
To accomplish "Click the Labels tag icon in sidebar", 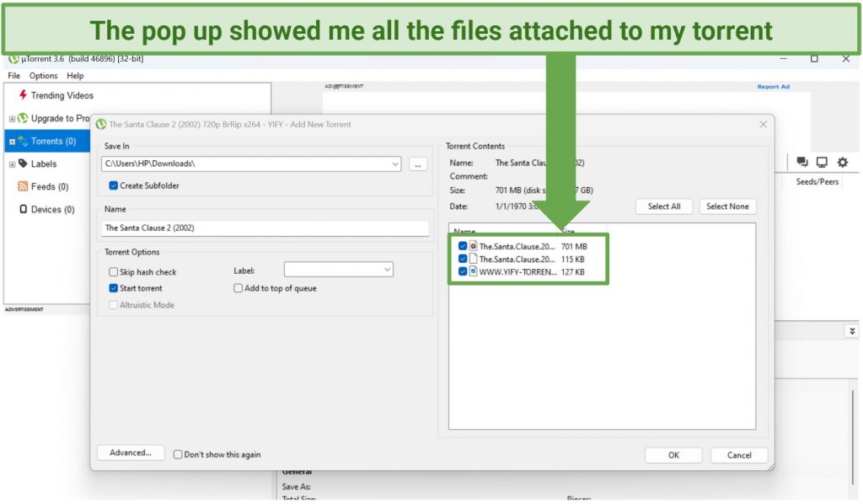I will 23,164.
